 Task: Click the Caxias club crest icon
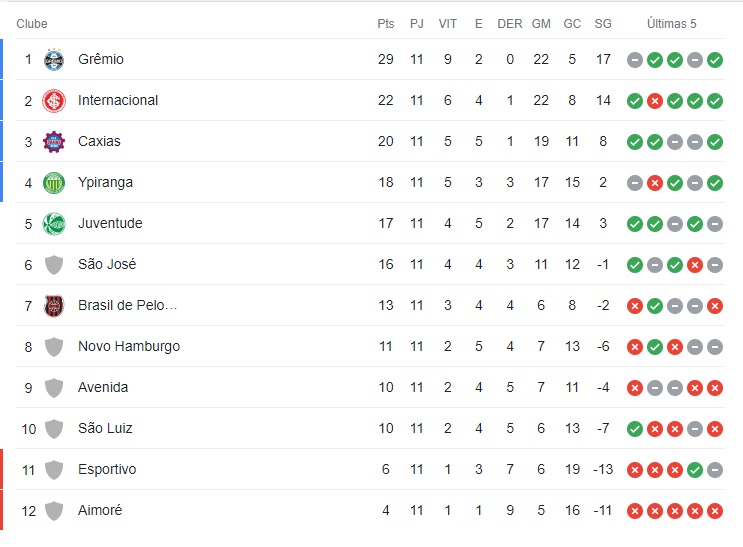point(54,142)
